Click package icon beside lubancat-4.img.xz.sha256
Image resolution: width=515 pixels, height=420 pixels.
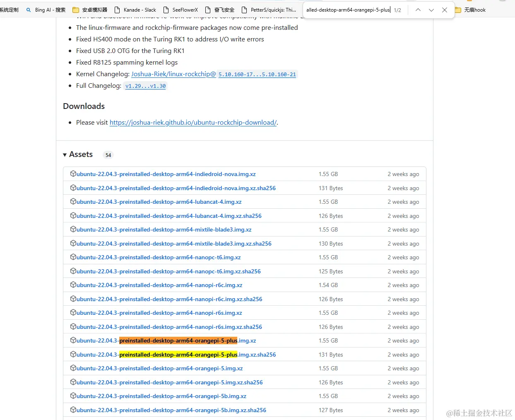click(x=73, y=215)
